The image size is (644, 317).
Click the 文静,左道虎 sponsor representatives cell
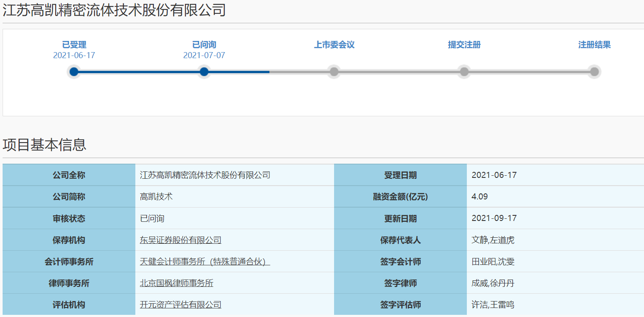pyautogui.click(x=493, y=240)
